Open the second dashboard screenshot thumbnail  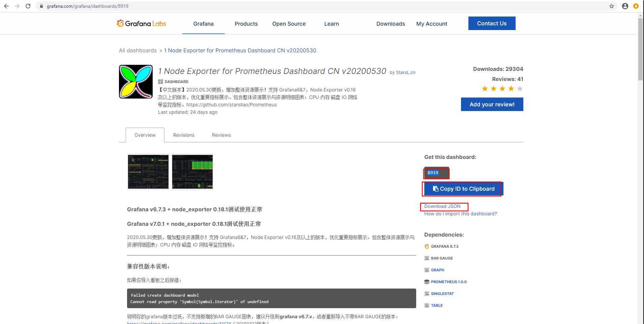coord(192,172)
